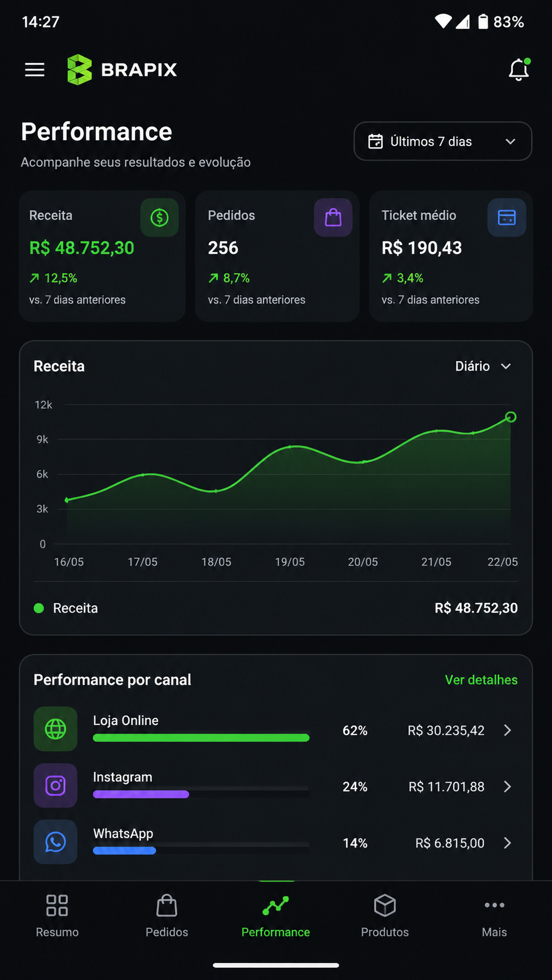Open the Pedidos summary card value 256
The width and height of the screenshot is (552, 980).
coord(223,248)
